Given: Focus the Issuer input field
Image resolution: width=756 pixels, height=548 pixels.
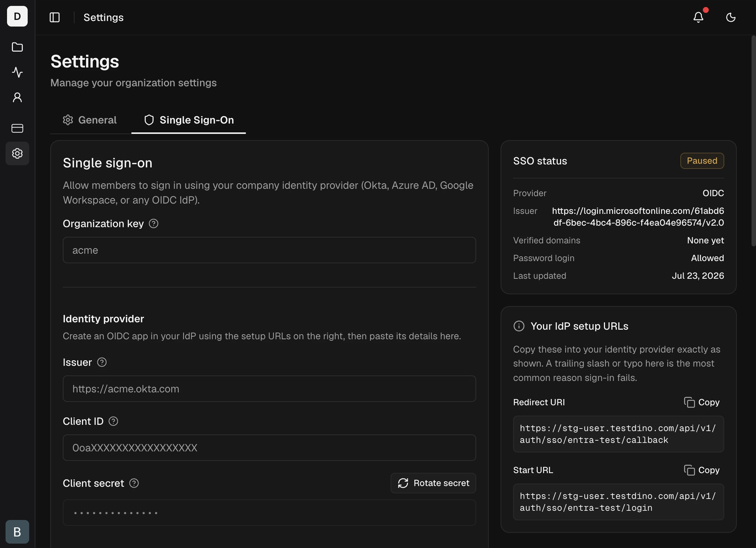Looking at the screenshot, I should pyautogui.click(x=269, y=389).
